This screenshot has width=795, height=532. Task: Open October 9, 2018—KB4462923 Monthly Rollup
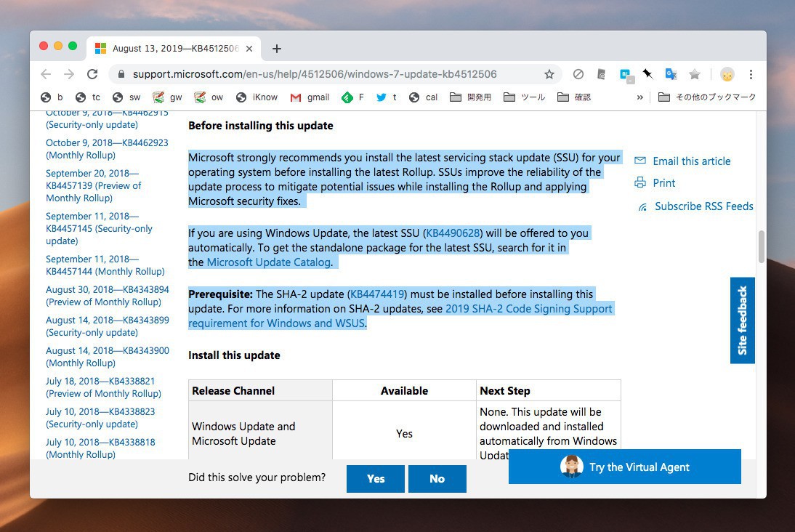(x=107, y=149)
